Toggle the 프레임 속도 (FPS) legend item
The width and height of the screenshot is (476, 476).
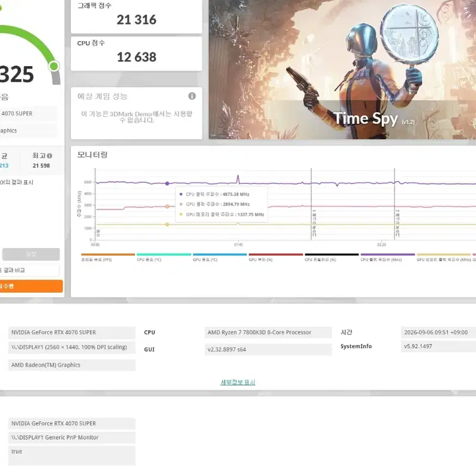pyautogui.click(x=108, y=258)
